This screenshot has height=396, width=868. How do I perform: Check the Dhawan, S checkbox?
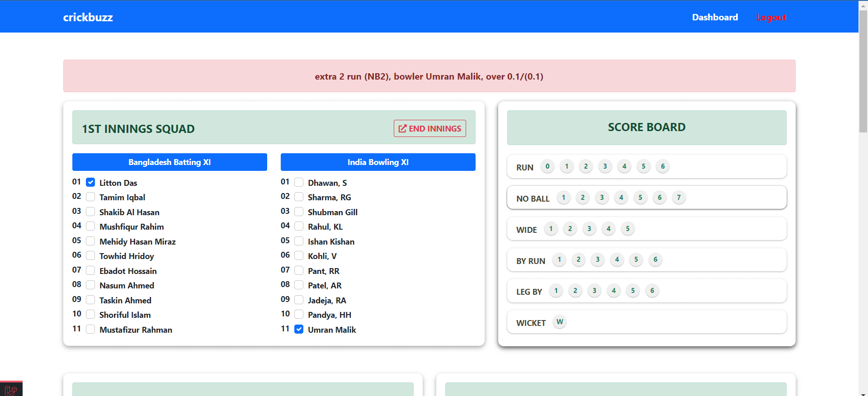click(x=299, y=182)
